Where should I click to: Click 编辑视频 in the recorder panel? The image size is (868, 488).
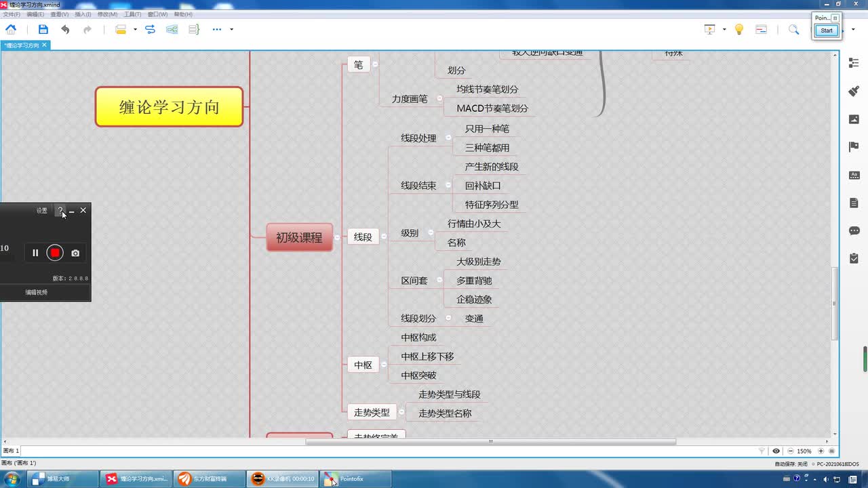tap(37, 292)
